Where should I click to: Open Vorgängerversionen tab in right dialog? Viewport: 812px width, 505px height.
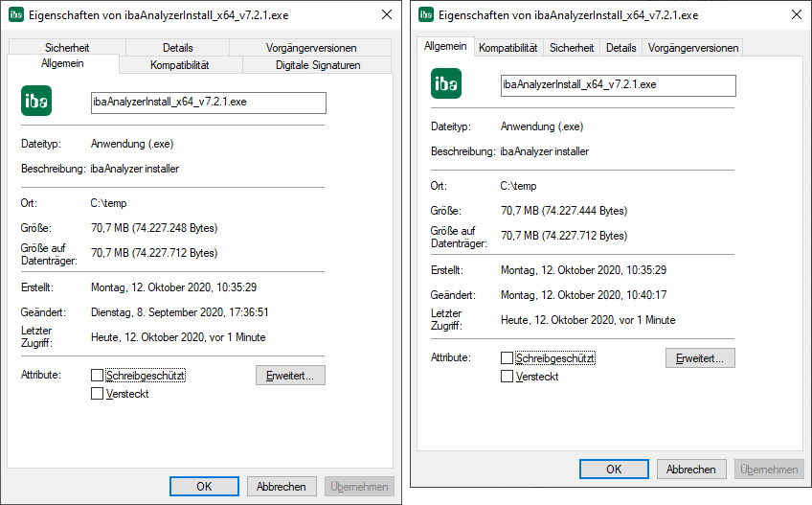[x=693, y=48]
